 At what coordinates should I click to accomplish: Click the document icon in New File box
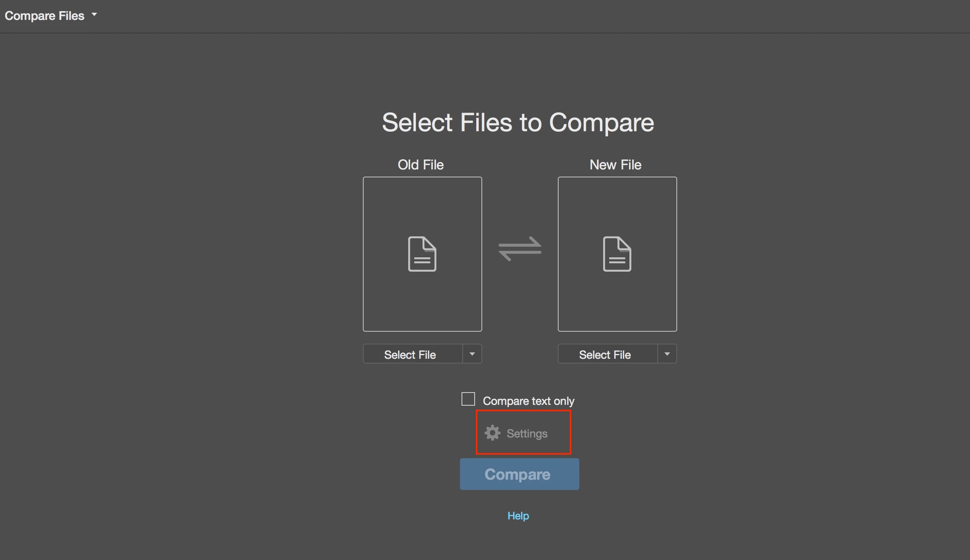pos(617,254)
